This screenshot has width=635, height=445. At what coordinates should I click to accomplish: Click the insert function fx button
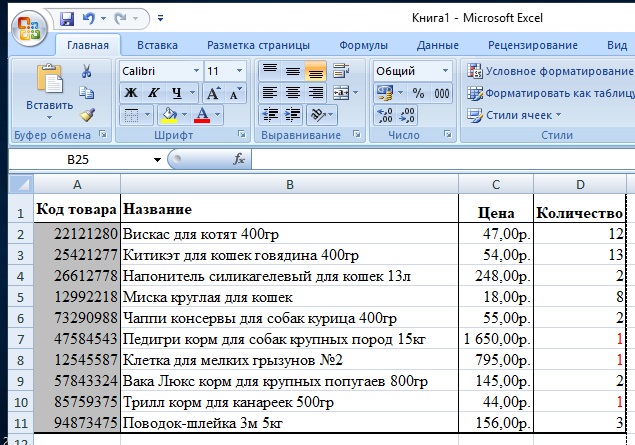tap(239, 159)
